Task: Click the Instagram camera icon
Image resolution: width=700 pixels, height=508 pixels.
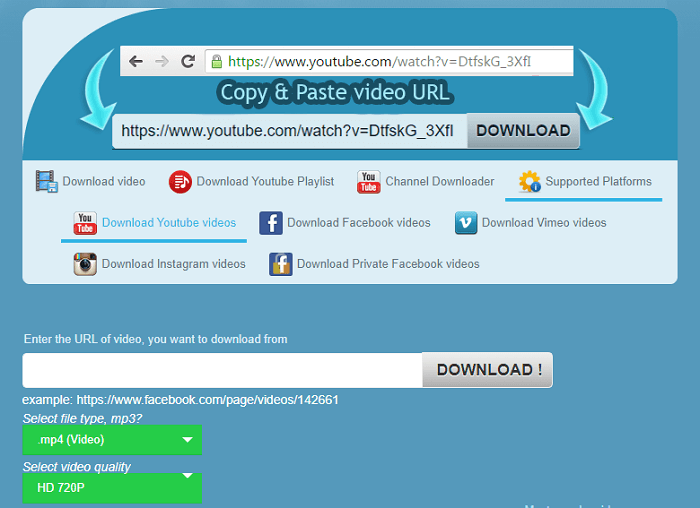Action: [x=85, y=264]
